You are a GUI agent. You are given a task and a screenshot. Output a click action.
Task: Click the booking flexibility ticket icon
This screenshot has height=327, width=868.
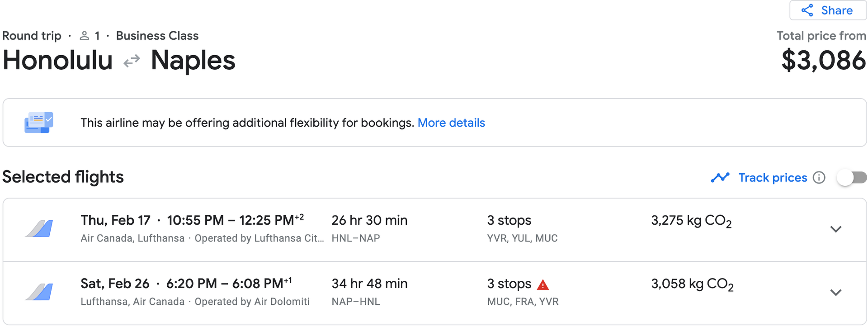click(38, 122)
